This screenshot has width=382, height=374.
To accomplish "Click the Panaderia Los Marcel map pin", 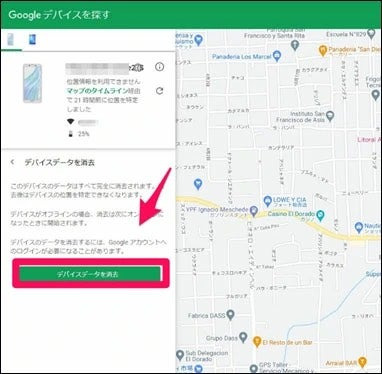I will [x=277, y=56].
